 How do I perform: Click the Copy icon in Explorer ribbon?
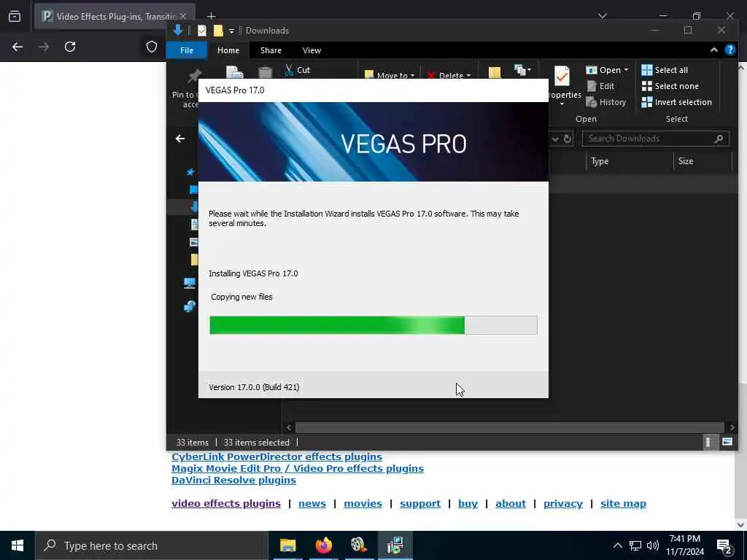234,72
